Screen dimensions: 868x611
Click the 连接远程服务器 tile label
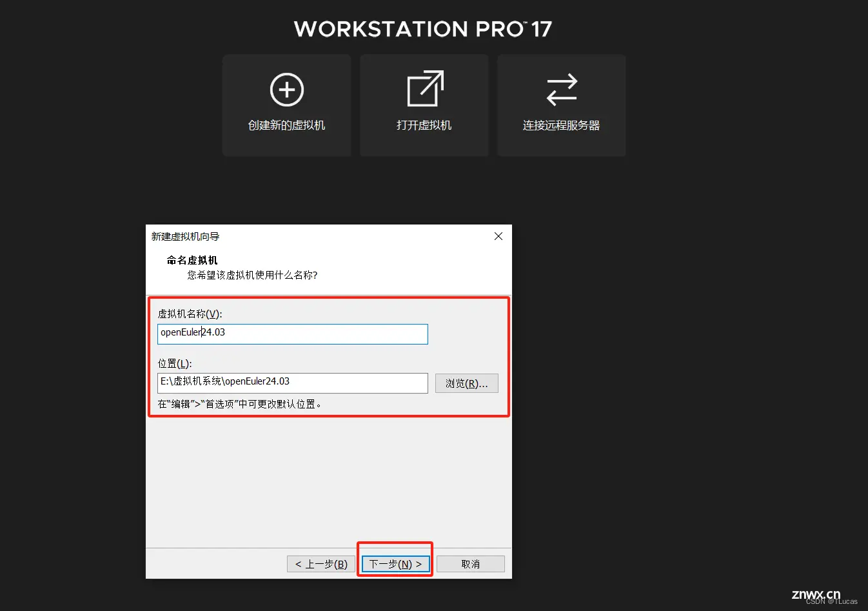562,125
